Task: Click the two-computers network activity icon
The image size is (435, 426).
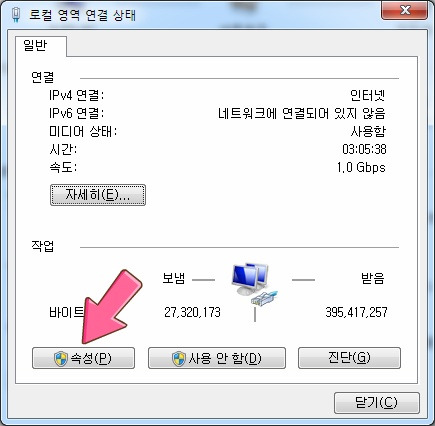Action: coord(250,279)
